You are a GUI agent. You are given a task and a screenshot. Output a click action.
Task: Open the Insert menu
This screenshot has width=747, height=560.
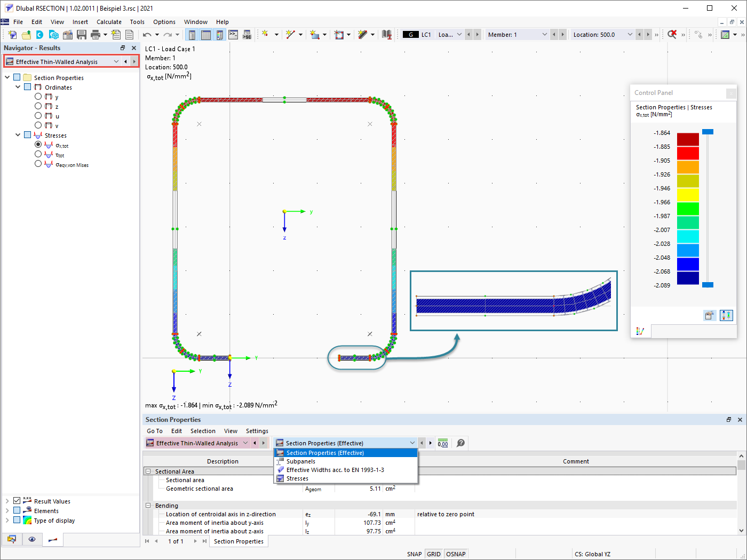80,22
